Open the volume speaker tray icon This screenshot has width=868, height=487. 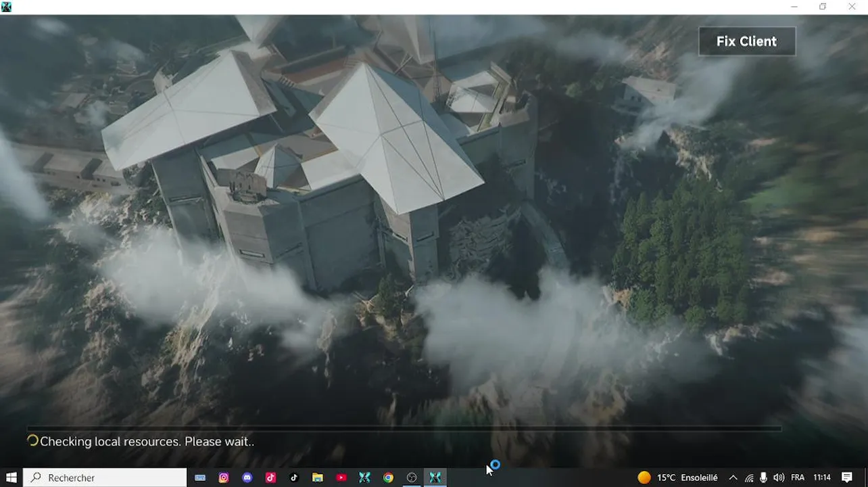pos(778,478)
